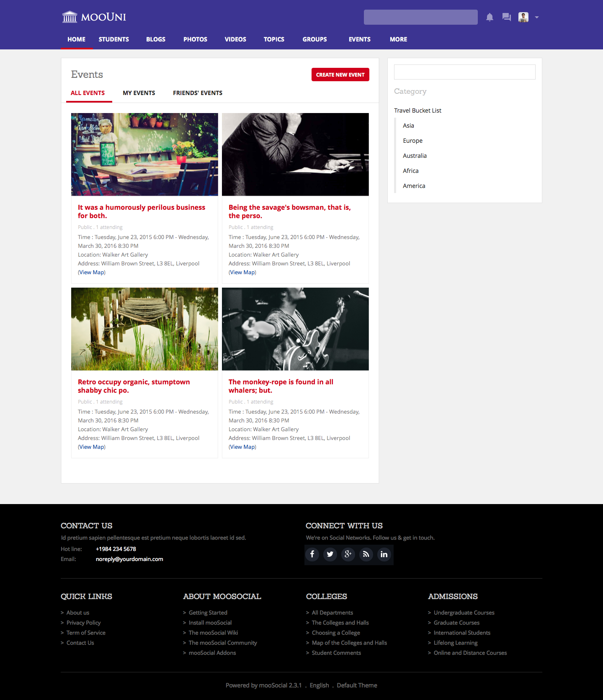The width and height of the screenshot is (603, 700).
Task: Open the Google Plus social icon
Action: pyautogui.click(x=348, y=554)
